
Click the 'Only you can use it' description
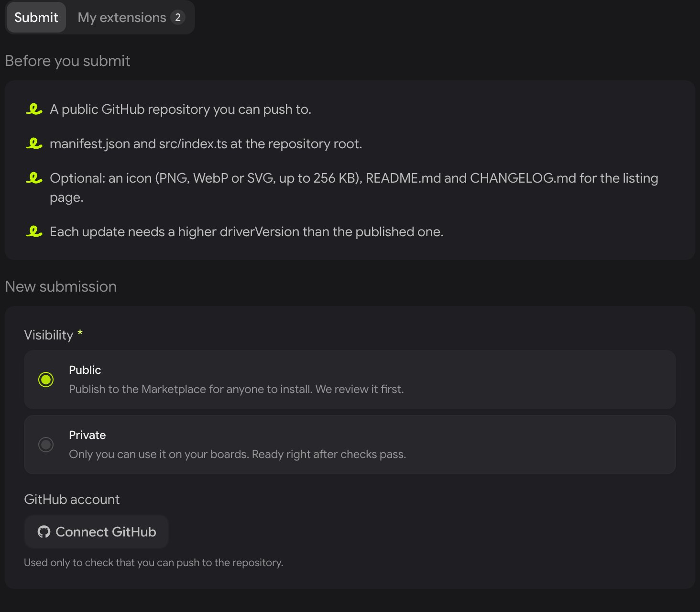click(x=237, y=454)
